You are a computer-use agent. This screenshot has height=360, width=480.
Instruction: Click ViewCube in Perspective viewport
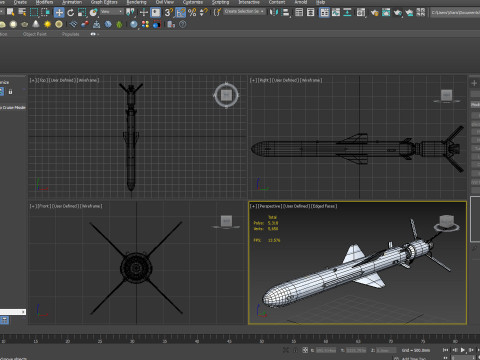(x=447, y=222)
